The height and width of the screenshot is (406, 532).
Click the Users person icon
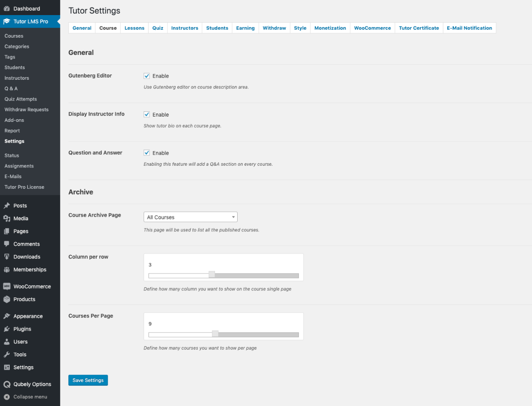pyautogui.click(x=7, y=342)
